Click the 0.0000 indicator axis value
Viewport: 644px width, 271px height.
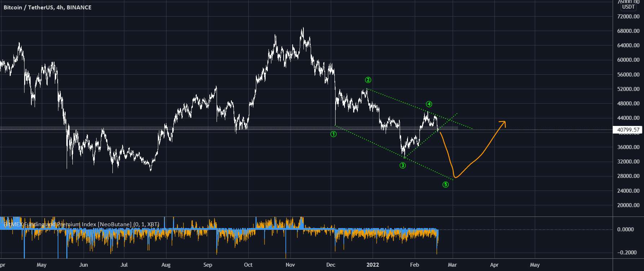click(626, 230)
